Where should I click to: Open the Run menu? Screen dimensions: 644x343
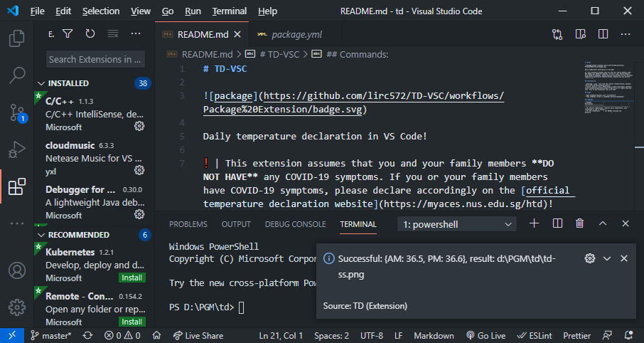[193, 11]
